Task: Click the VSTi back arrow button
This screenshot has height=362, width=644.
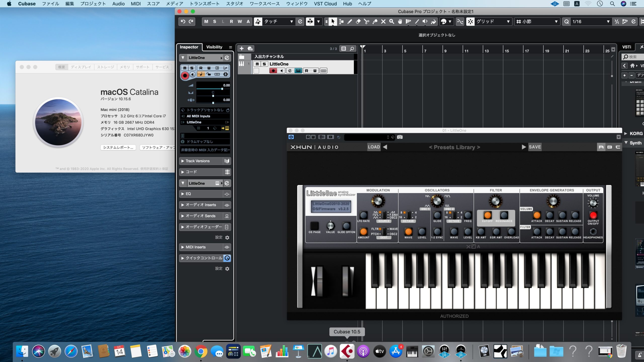Action: (x=624, y=66)
